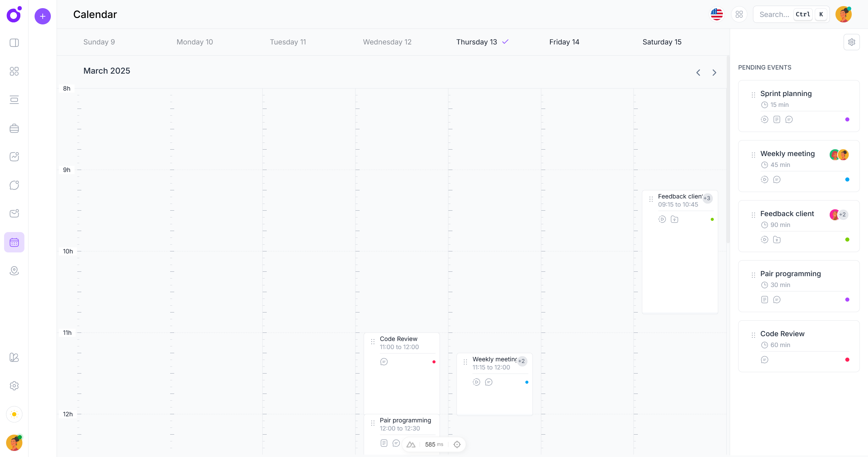Screen dimensions: 868x457
Task: Show the hidden attendees via +2 badge on Feedback client
Action: pyautogui.click(x=842, y=215)
